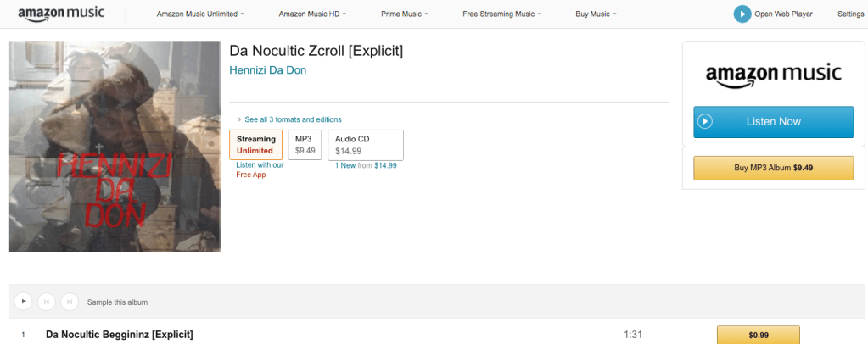Click play icon on Listen Now button
Screen dimensions: 868x344
pyautogui.click(x=705, y=122)
